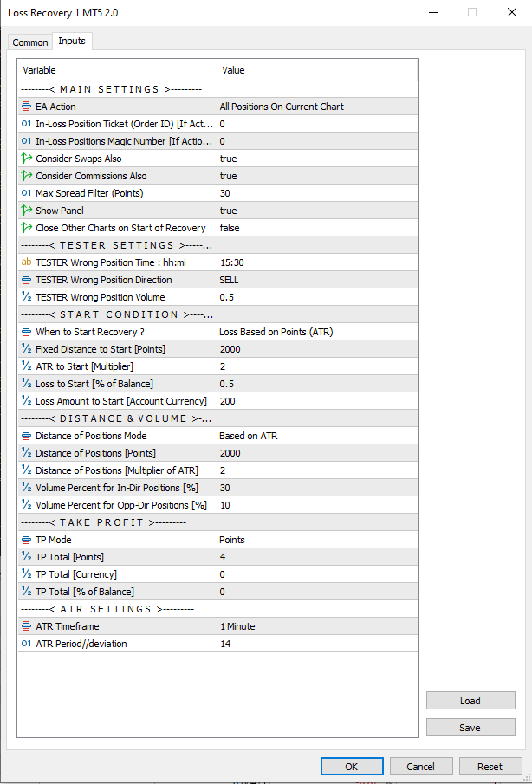Screen dimensions: 532x784
Task: Switch to the Common tab
Action: click(30, 42)
